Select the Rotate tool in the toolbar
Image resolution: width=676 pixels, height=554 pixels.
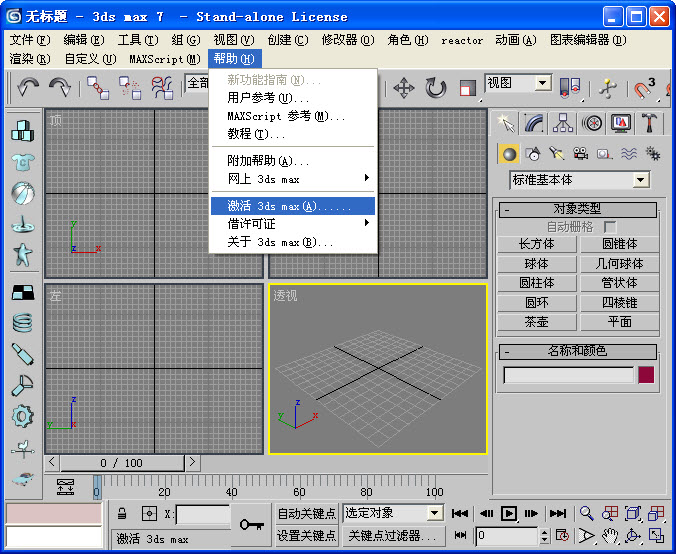[436, 88]
